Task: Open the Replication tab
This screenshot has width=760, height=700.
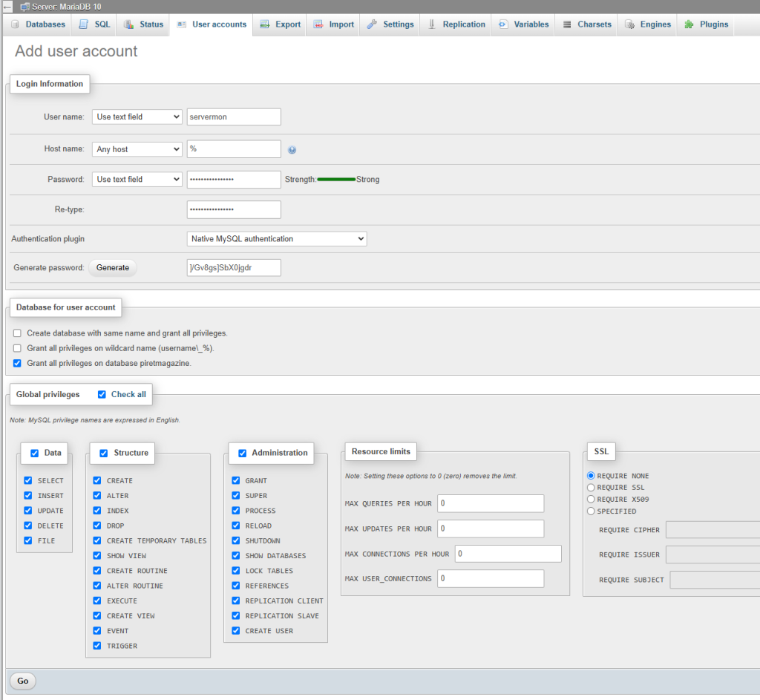Action: (456, 24)
